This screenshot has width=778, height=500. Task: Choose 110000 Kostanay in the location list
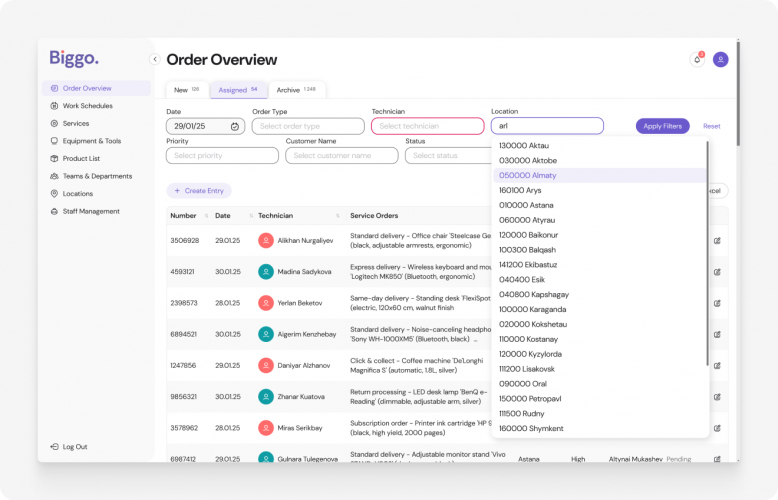[x=599, y=339]
